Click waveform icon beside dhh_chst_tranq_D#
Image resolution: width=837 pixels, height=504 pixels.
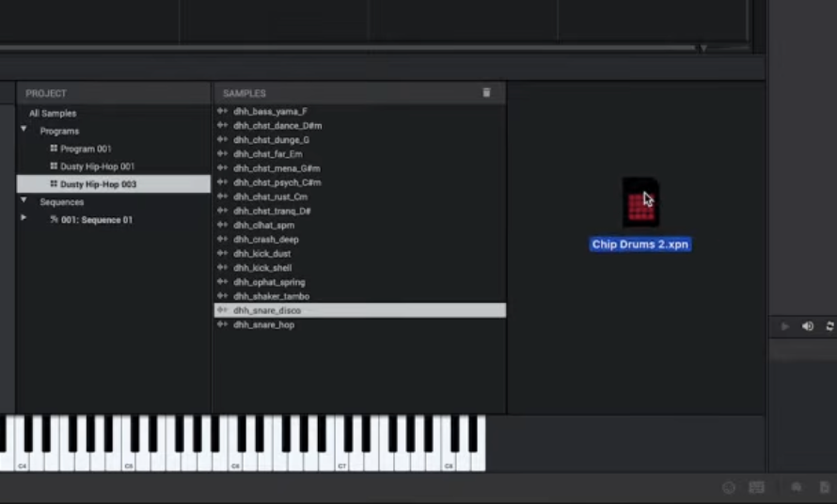pos(223,211)
